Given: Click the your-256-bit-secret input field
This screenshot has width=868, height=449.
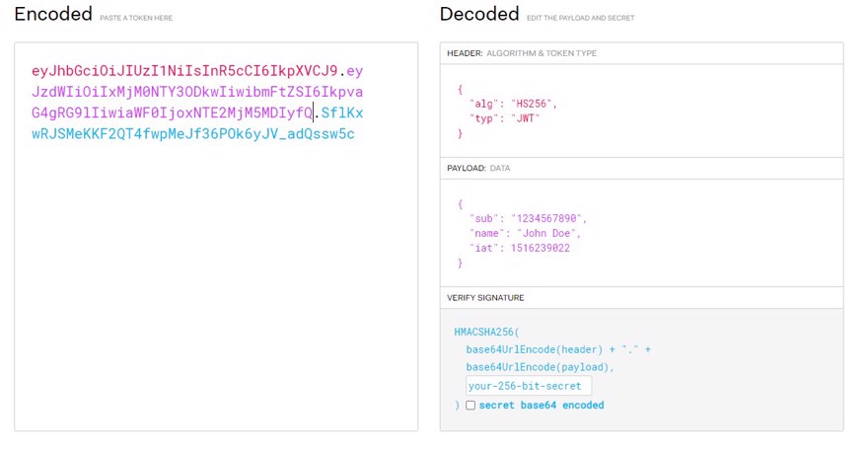Looking at the screenshot, I should point(529,386).
